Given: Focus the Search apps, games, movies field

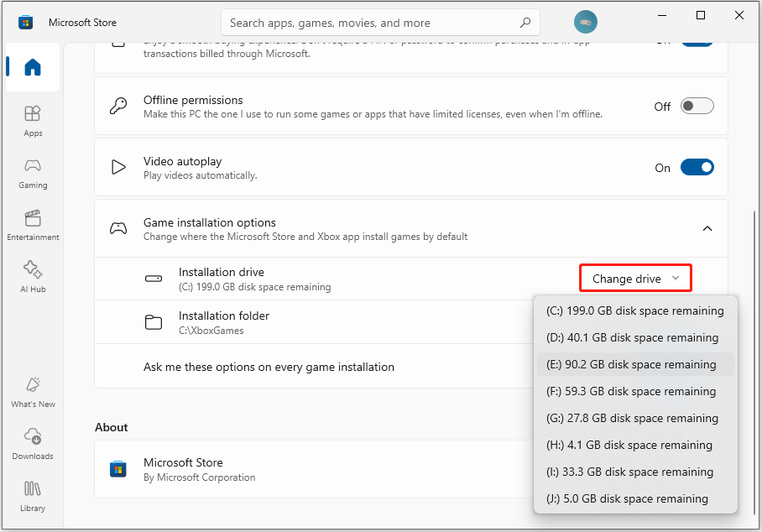Looking at the screenshot, I should pyautogui.click(x=380, y=23).
